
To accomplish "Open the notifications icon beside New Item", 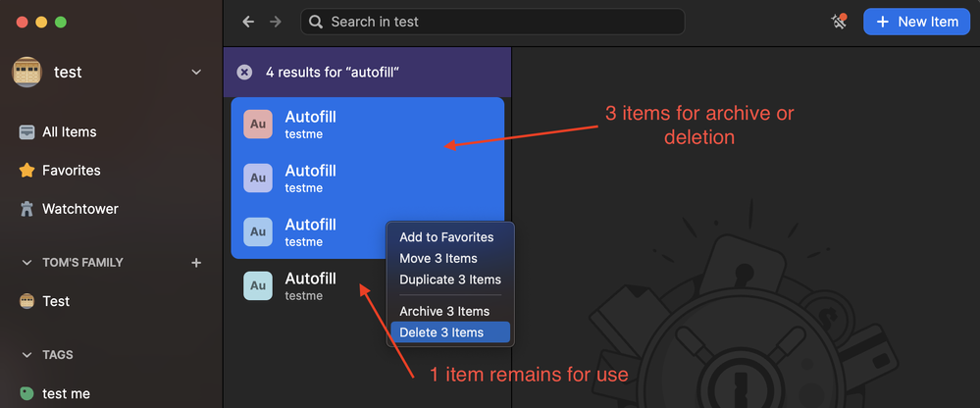I will [x=838, y=22].
